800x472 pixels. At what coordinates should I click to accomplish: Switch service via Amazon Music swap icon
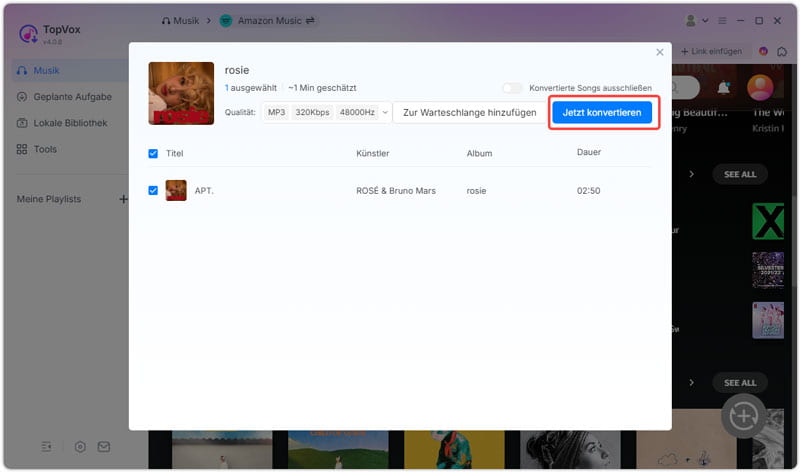pyautogui.click(x=310, y=21)
